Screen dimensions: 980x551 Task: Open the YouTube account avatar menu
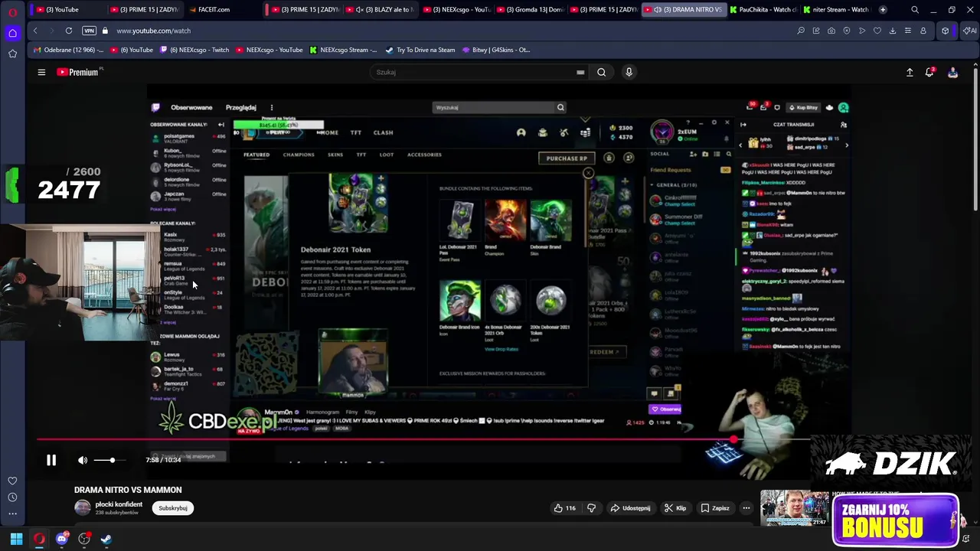952,72
